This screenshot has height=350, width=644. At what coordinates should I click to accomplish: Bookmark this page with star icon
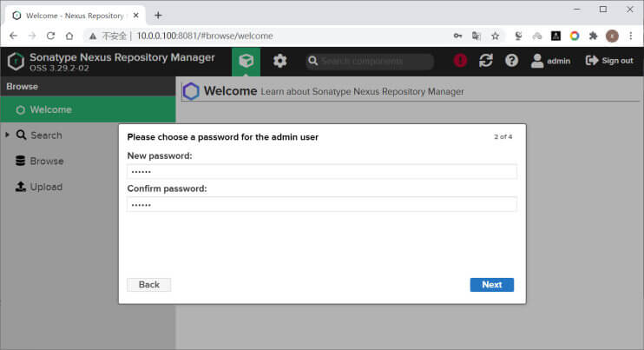496,36
